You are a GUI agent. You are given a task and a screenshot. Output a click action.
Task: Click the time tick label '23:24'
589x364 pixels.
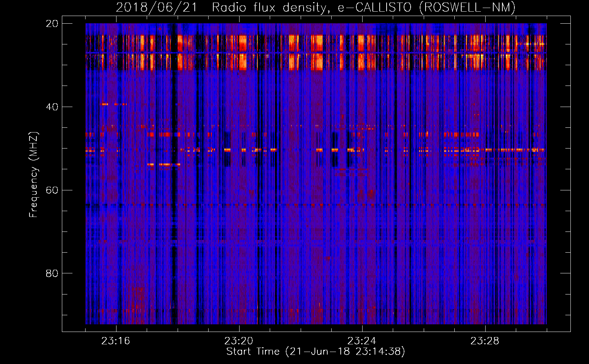coord(362,341)
